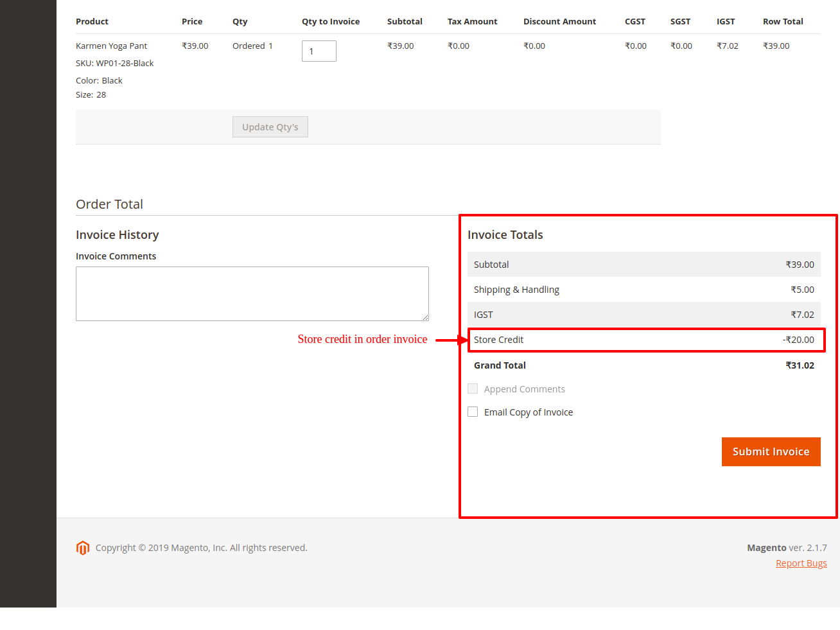This screenshot has height=630, width=840.
Task: Click the Magento logo in the footer
Action: pyautogui.click(x=83, y=548)
